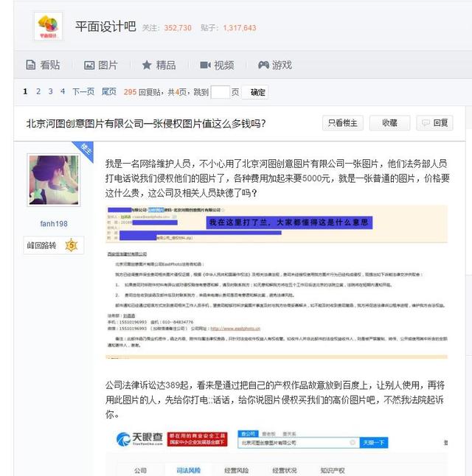Select the 游戏 gamepad icon
The image size is (472, 476).
[x=263, y=65]
